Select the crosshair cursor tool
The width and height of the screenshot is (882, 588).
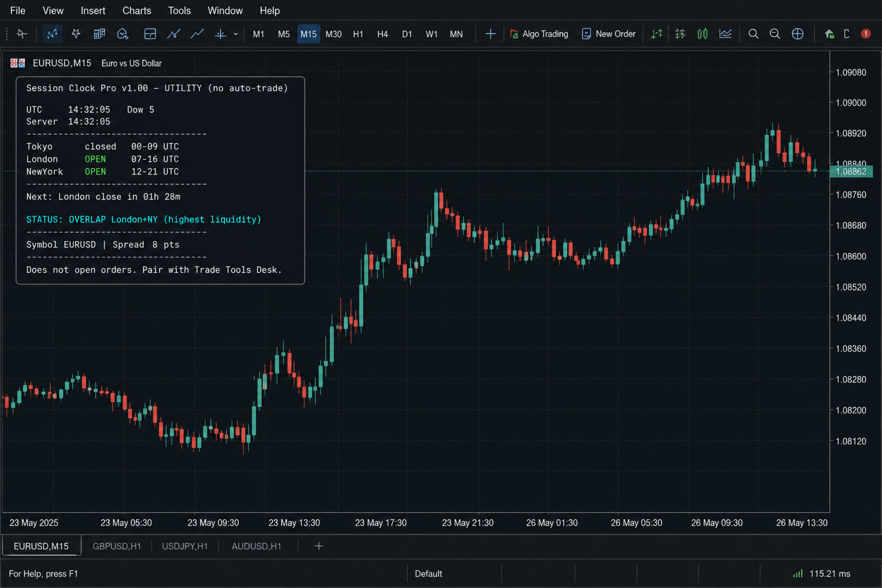[490, 34]
